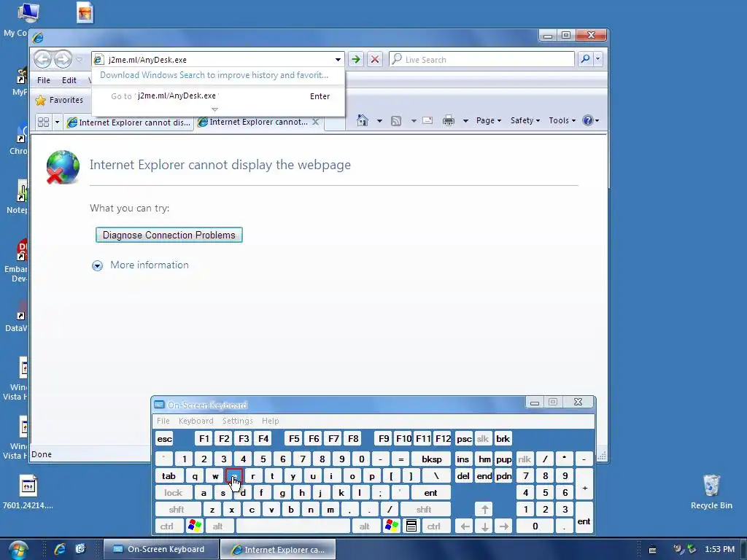Click the taskbar clock showing 1:53 PM
Viewport: 747px width, 560px height.
coord(719,549)
